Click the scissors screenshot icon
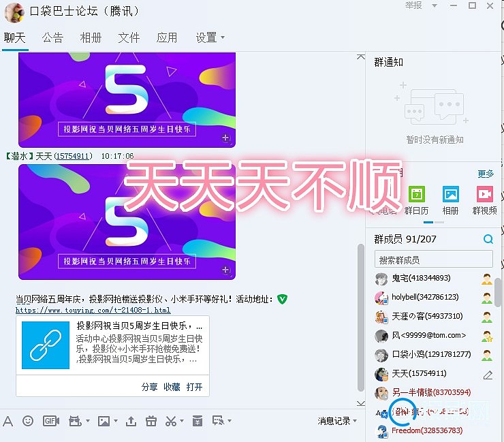Screen dimensions: 504x442 (x=171, y=421)
